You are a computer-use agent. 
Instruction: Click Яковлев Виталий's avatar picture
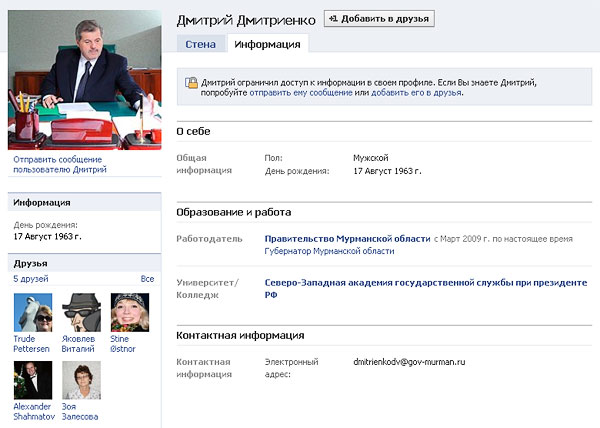[81, 312]
